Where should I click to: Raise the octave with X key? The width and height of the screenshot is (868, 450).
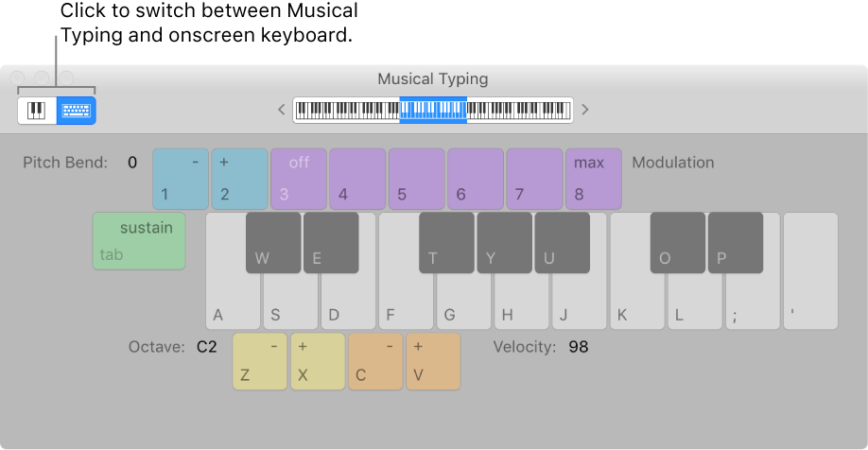pyautogui.click(x=318, y=361)
